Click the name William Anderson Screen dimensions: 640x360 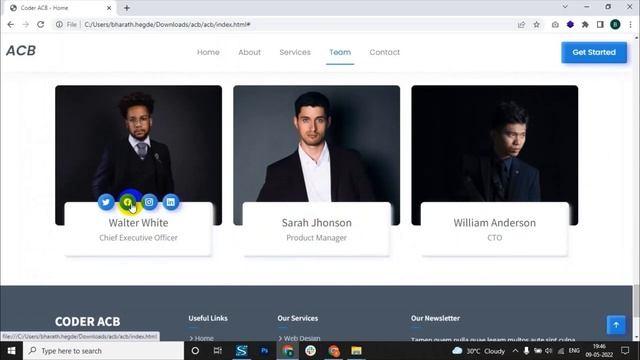click(x=495, y=223)
